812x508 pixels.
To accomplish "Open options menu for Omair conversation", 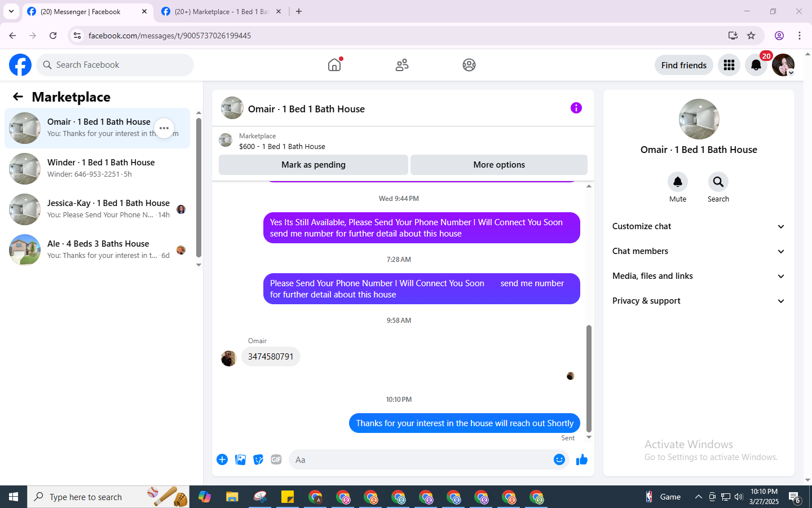I will click(164, 128).
